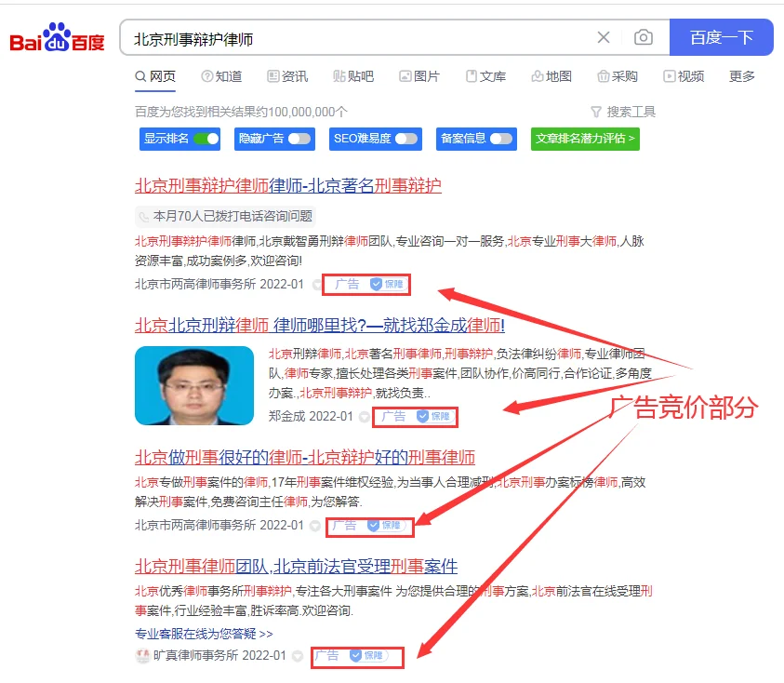This screenshot has width=784, height=683.
Task: Click the Baidu logo
Action: click(x=57, y=38)
